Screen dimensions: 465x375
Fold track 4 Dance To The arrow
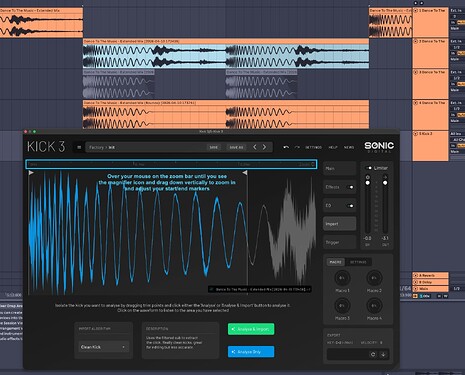point(416,103)
